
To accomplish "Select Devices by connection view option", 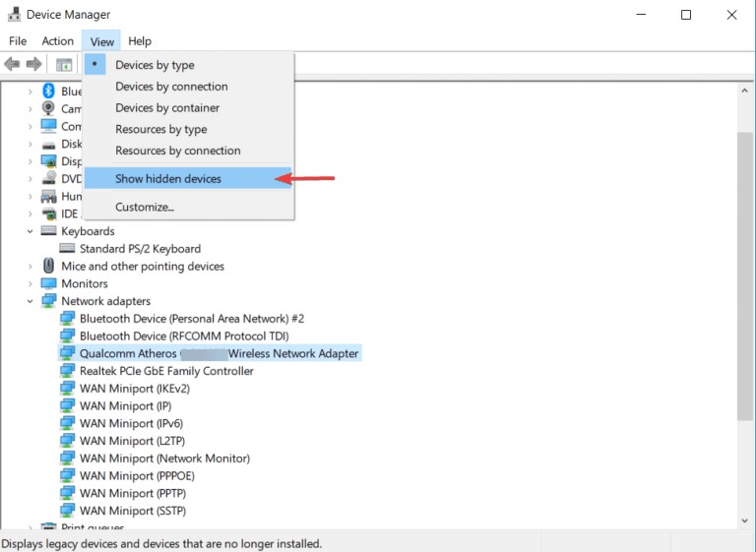I will point(171,87).
